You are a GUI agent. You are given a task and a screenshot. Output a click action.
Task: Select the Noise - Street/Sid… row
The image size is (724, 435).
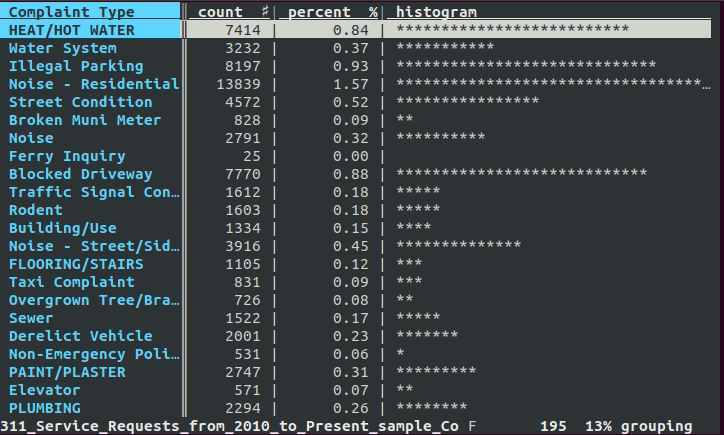point(356,246)
